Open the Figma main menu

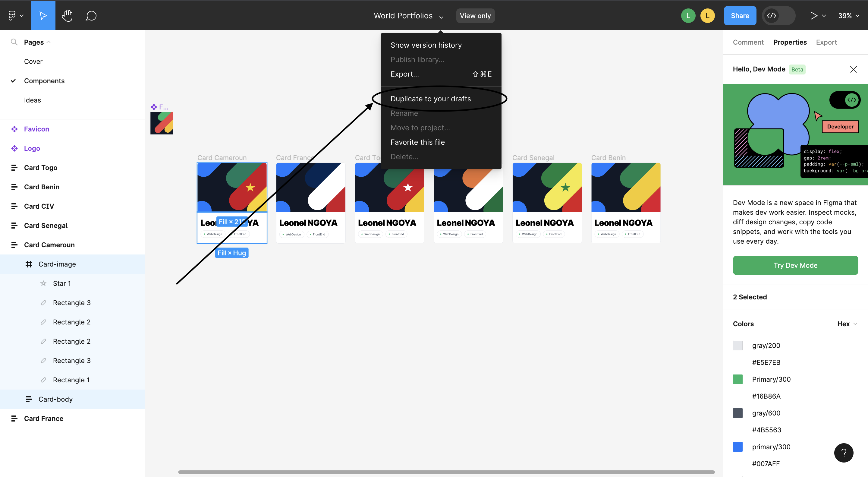(x=15, y=15)
